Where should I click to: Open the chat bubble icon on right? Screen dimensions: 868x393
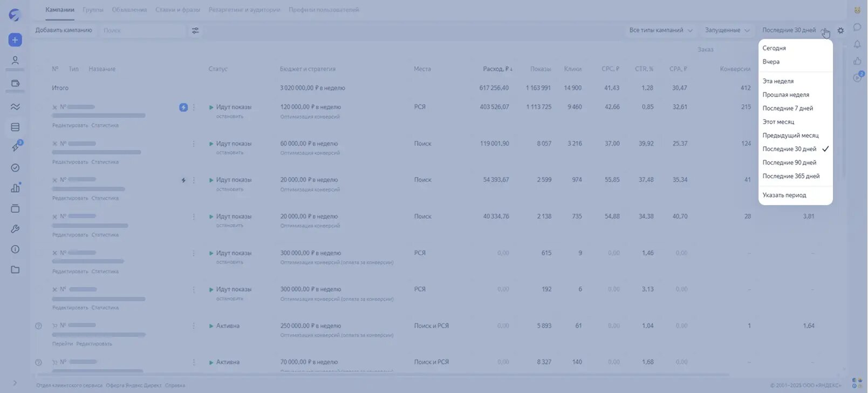pyautogui.click(x=857, y=27)
